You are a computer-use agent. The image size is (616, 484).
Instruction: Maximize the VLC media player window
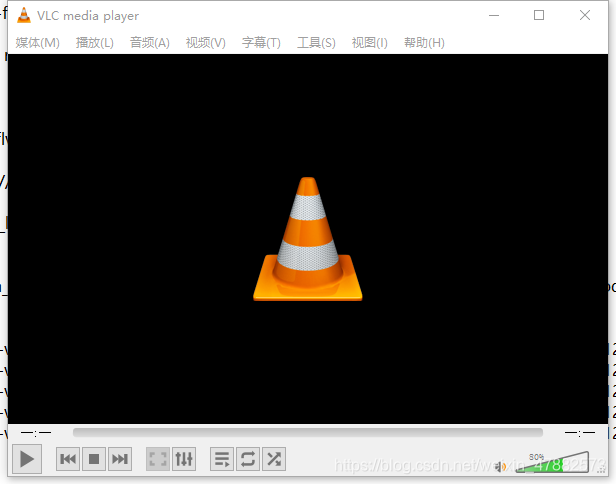(x=539, y=15)
